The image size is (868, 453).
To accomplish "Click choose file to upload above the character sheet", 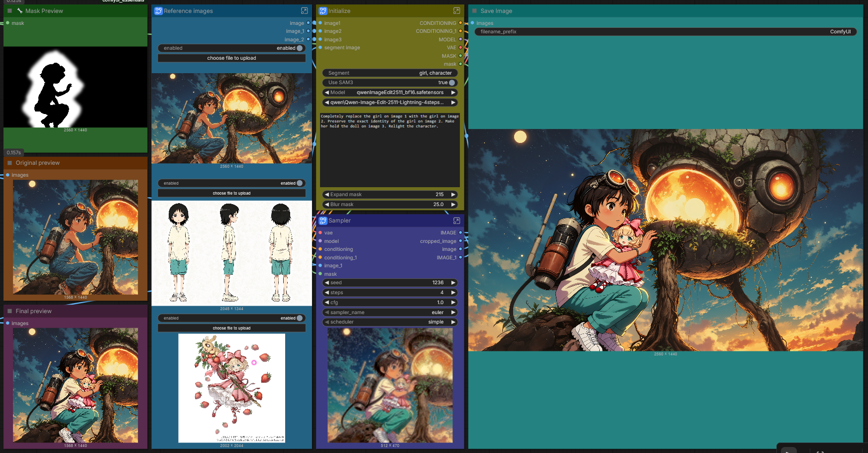I will (231, 193).
